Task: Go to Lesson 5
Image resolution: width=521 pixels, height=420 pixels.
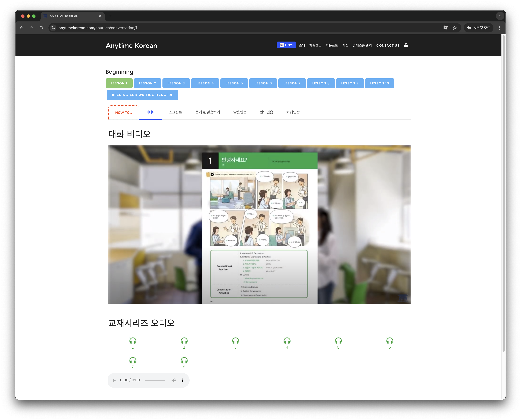Action: click(x=234, y=83)
